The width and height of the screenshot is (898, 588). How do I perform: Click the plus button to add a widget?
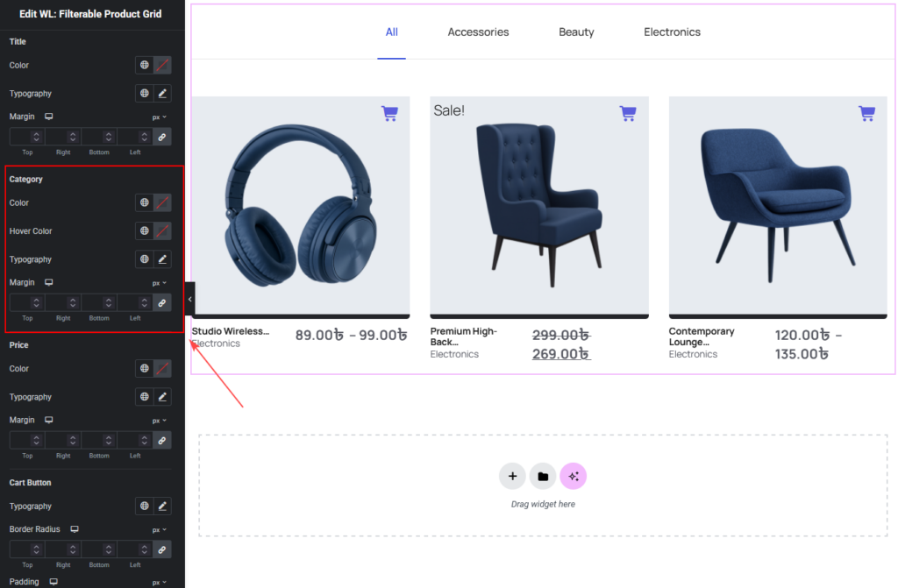click(x=512, y=476)
